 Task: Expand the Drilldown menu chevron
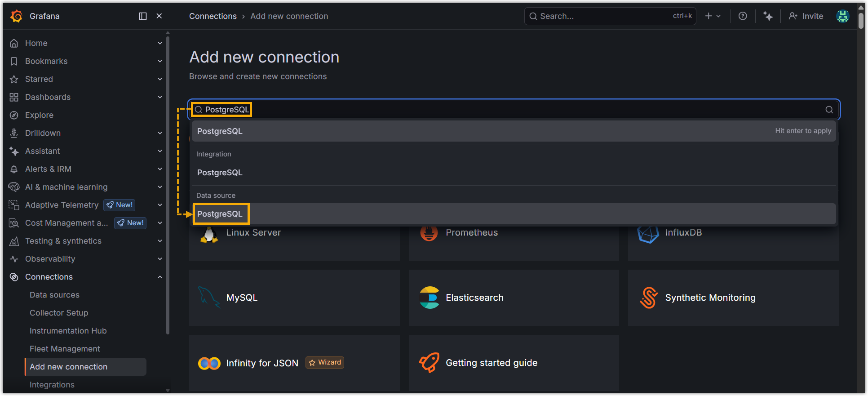tap(160, 133)
